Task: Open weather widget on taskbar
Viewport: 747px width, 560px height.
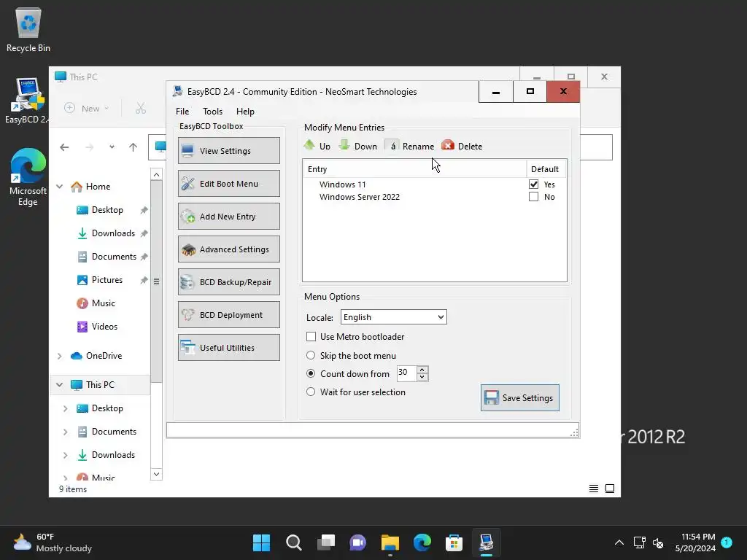Action: tap(53, 542)
